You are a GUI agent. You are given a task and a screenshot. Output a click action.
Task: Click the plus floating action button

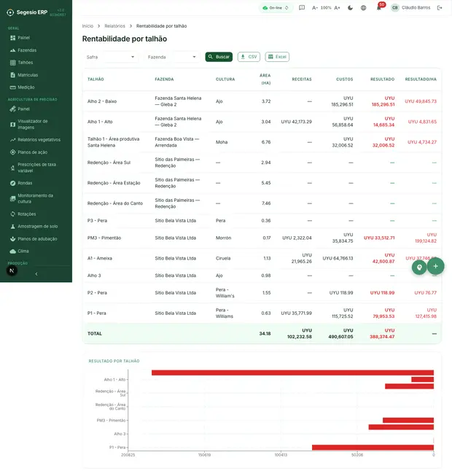click(436, 266)
